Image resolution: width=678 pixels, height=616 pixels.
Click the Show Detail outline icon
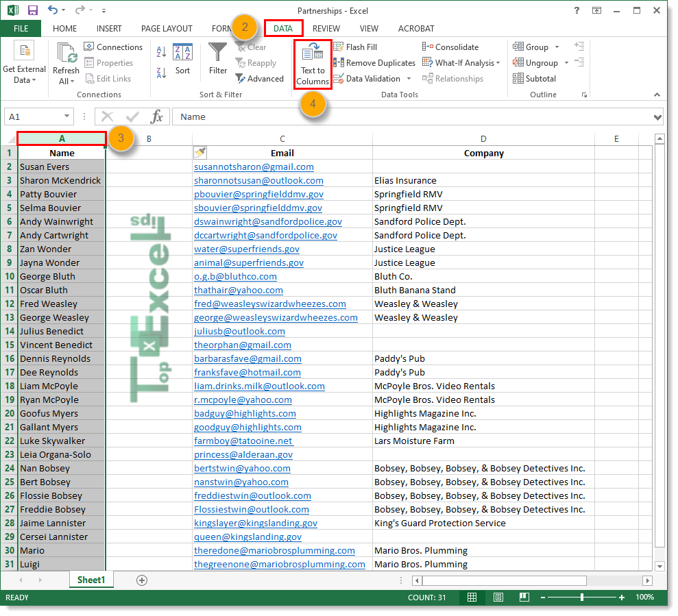click(579, 47)
